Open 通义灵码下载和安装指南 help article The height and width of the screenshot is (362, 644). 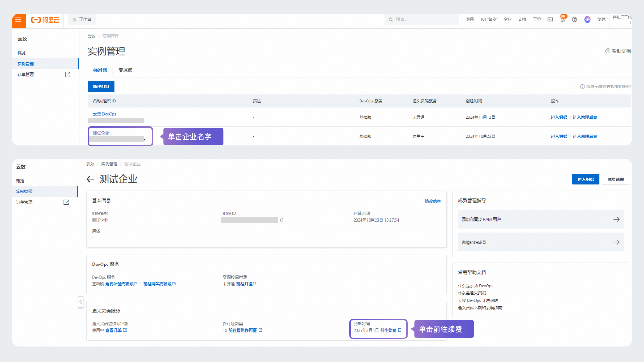pyautogui.click(x=480, y=308)
